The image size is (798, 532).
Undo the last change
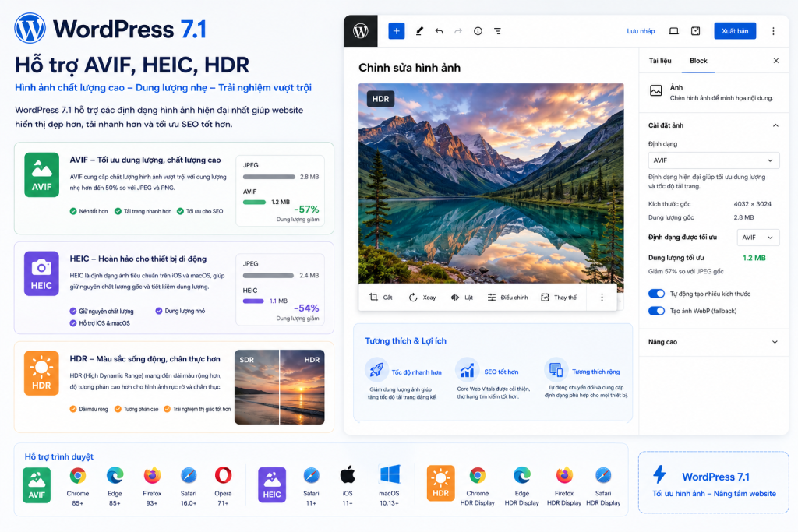pos(439,31)
